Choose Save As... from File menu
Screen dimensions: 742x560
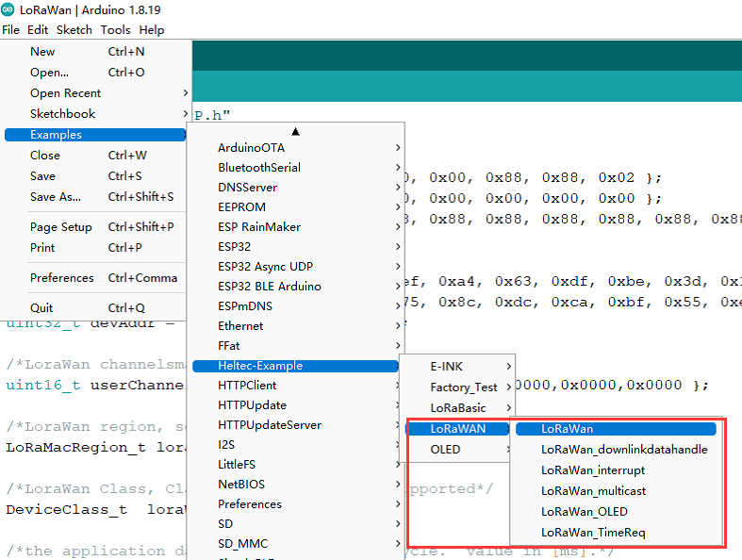(56, 197)
